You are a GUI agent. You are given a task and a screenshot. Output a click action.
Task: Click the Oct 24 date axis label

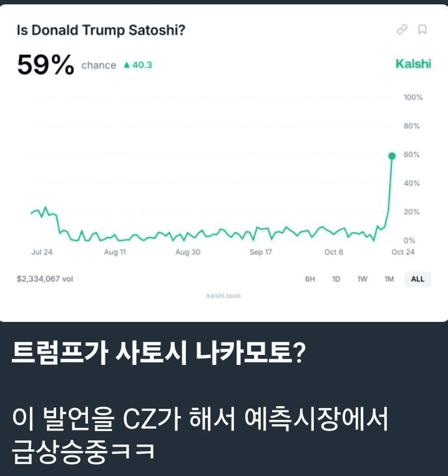(402, 252)
